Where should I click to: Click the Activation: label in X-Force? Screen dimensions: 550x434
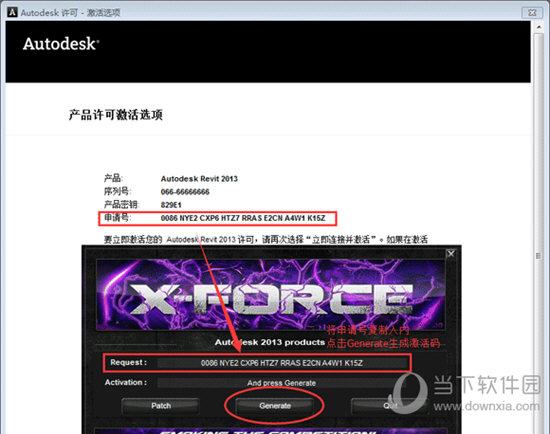[126, 382]
